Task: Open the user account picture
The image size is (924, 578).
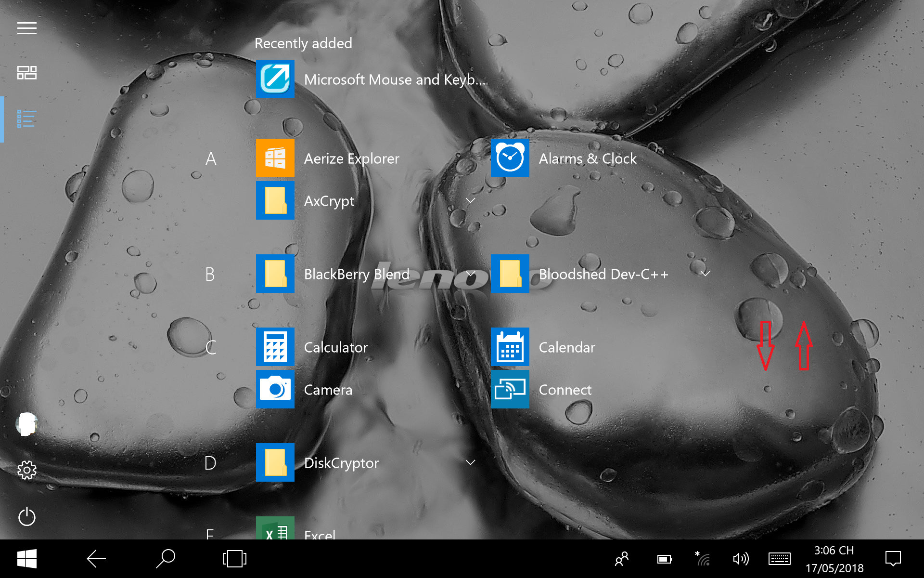Action: coord(27,424)
